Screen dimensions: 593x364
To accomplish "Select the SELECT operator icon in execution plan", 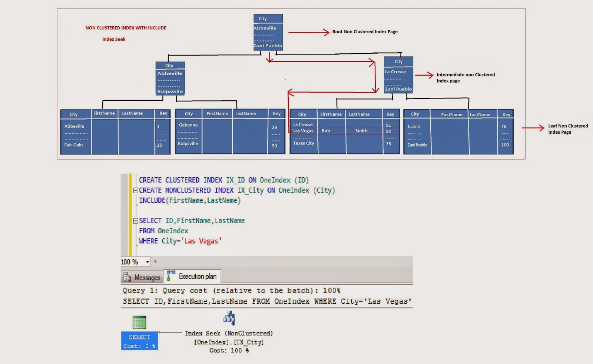I will pos(139,322).
